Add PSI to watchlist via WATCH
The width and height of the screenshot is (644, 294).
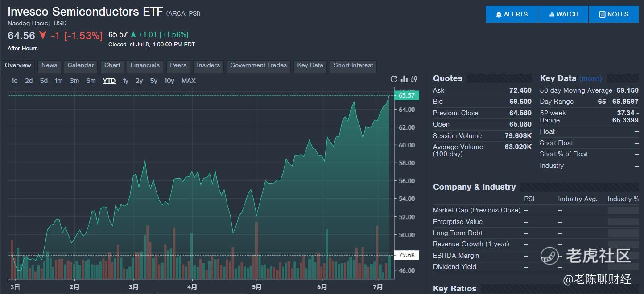tap(563, 14)
